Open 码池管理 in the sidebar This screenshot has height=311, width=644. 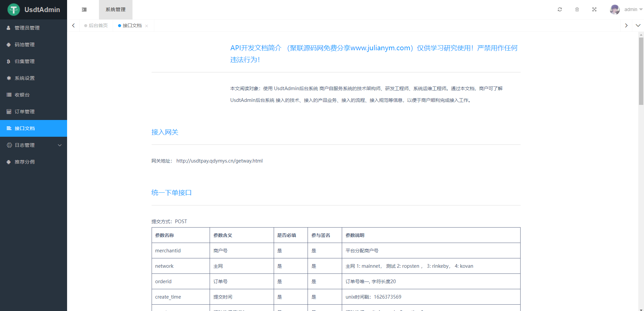tap(24, 45)
